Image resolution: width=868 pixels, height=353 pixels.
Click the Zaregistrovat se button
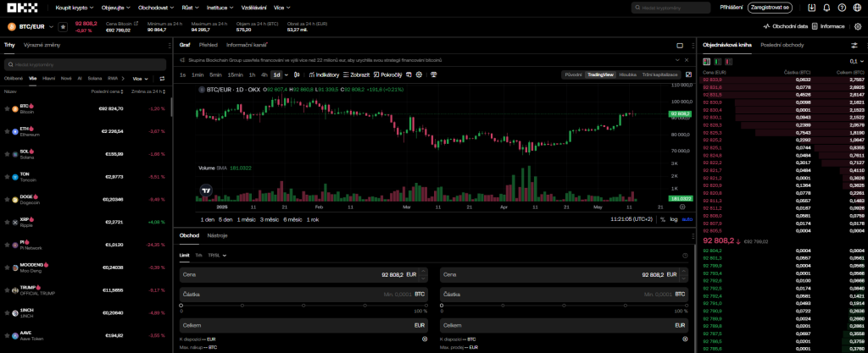[770, 8]
